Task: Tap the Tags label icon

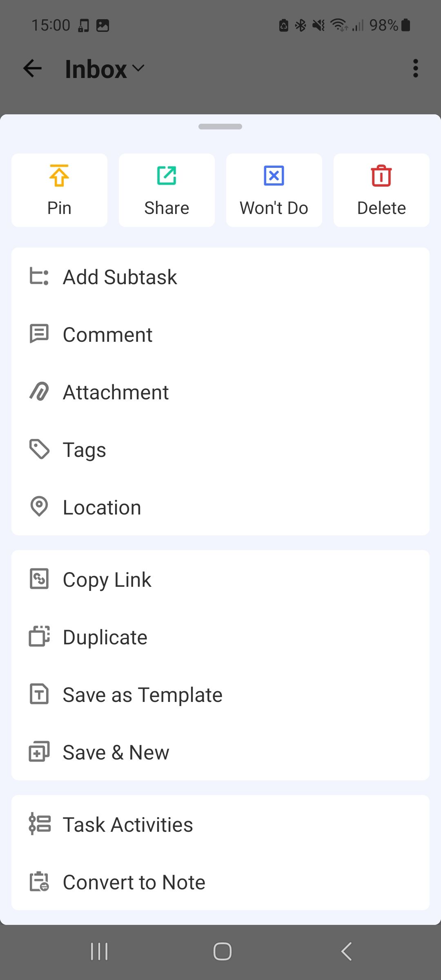Action: (39, 450)
